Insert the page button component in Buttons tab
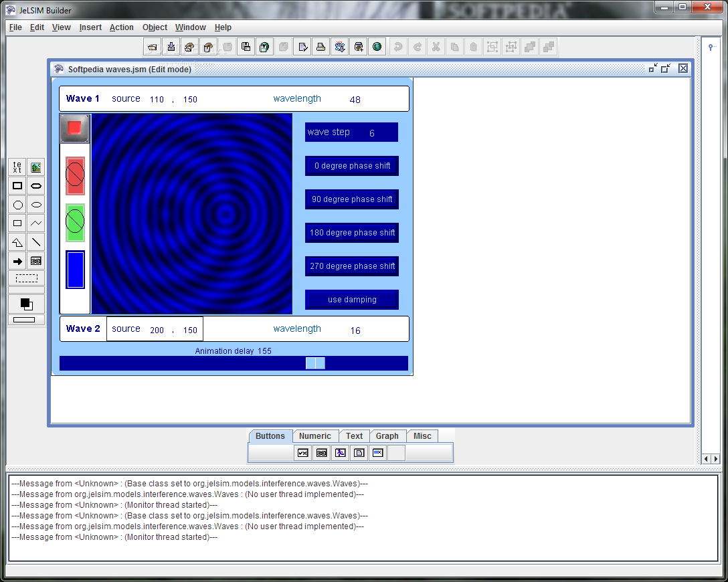 click(359, 453)
